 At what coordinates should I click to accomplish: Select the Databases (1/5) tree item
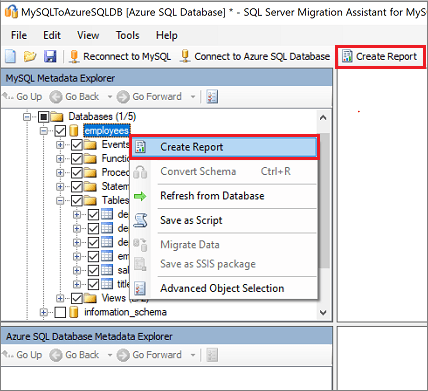point(102,117)
